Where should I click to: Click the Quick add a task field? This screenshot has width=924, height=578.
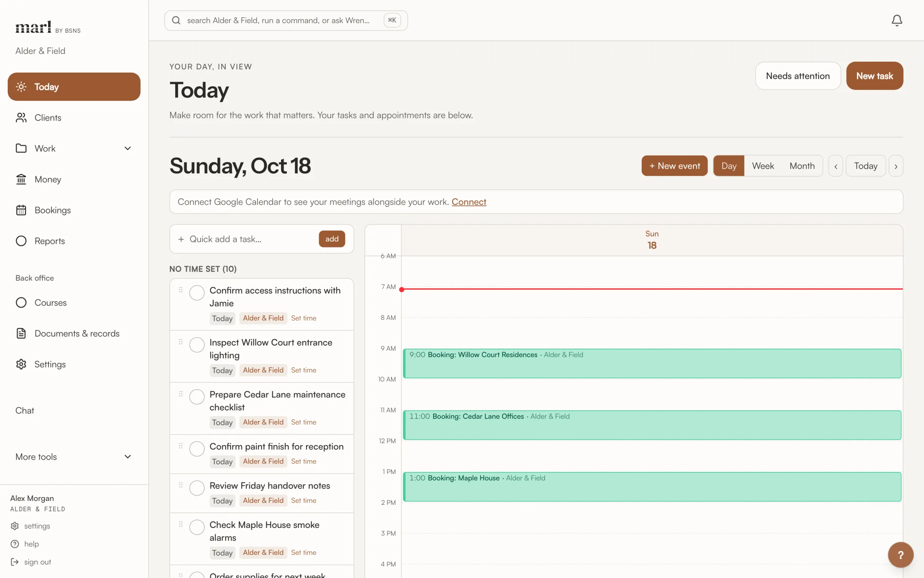(250, 239)
